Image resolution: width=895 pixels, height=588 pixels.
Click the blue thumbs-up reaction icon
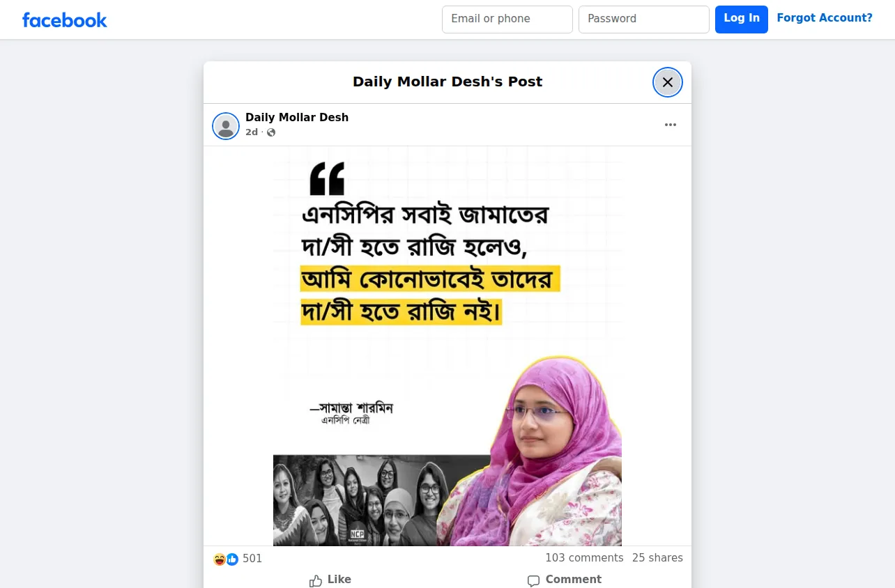[x=232, y=559]
